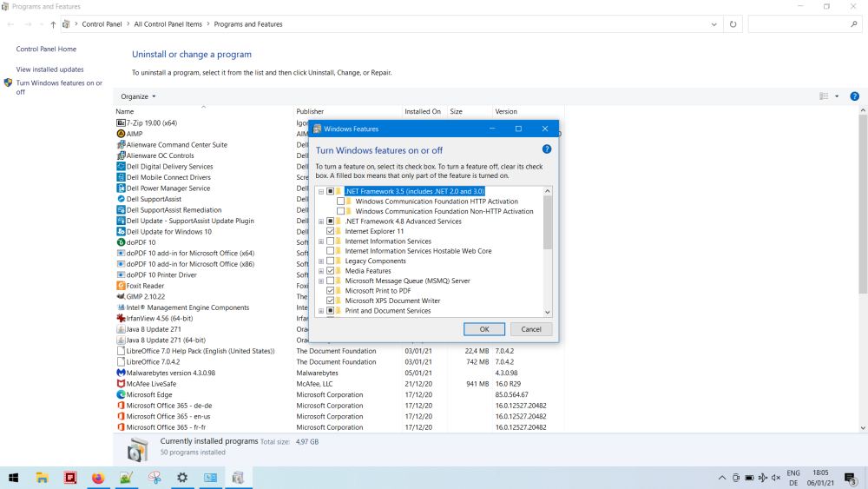Viewport: 868px width, 489px height.
Task: Click the Microsoft Edge program icon
Action: pos(121,394)
